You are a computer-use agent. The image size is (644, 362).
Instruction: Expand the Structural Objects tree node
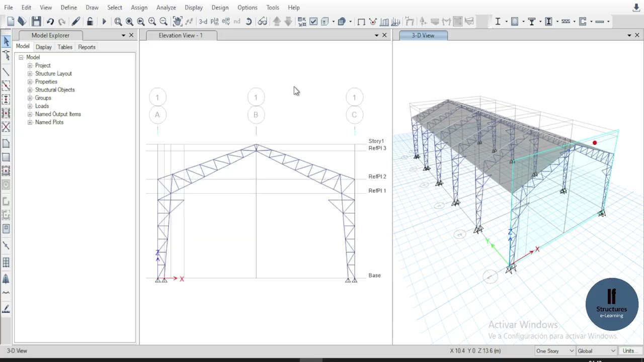30,89
